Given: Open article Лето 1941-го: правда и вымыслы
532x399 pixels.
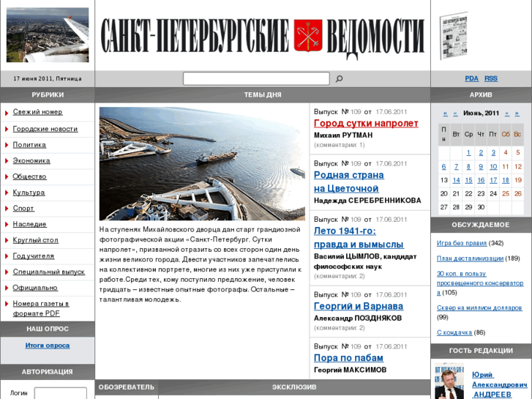Looking at the screenshot, I should click(x=359, y=238).
